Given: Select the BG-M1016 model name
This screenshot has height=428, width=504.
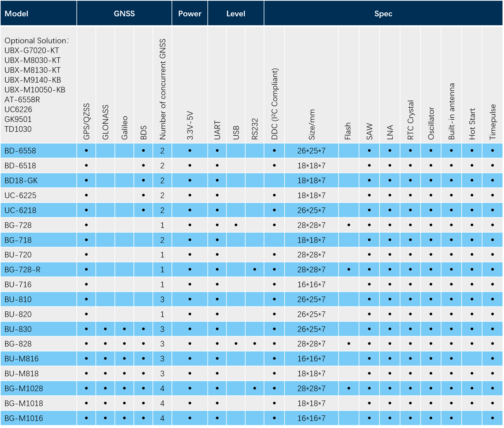Looking at the screenshot, I should 24,418.
